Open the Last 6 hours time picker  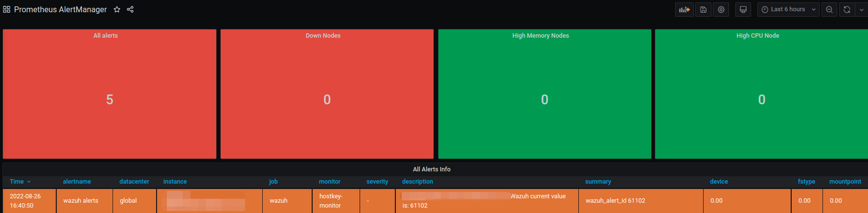[788, 9]
